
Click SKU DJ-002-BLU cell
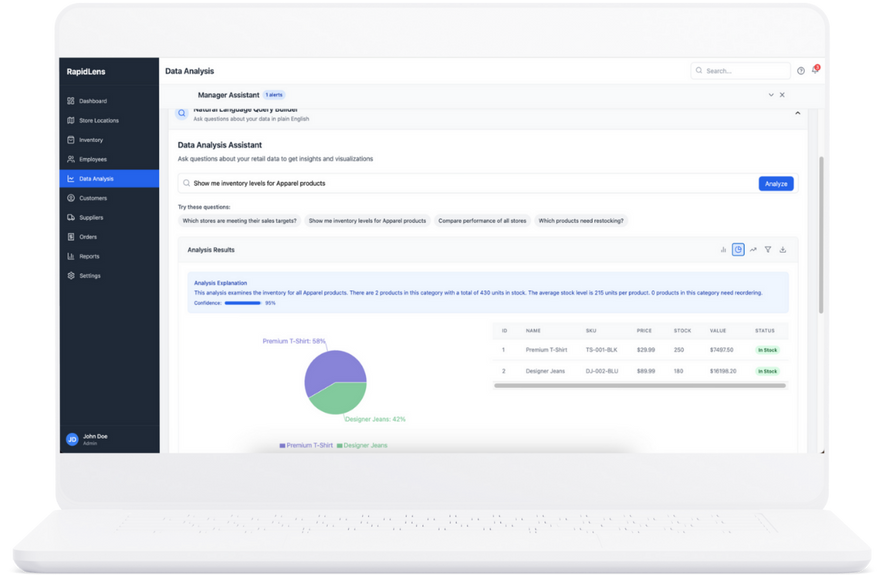pyautogui.click(x=602, y=371)
